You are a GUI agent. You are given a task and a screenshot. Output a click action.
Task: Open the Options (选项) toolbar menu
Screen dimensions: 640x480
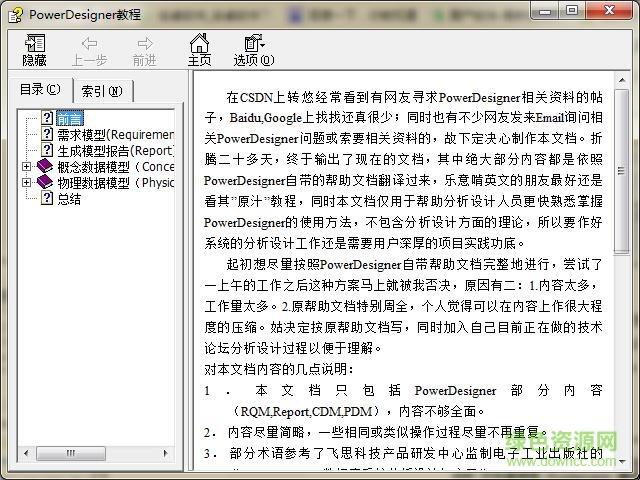tap(253, 51)
